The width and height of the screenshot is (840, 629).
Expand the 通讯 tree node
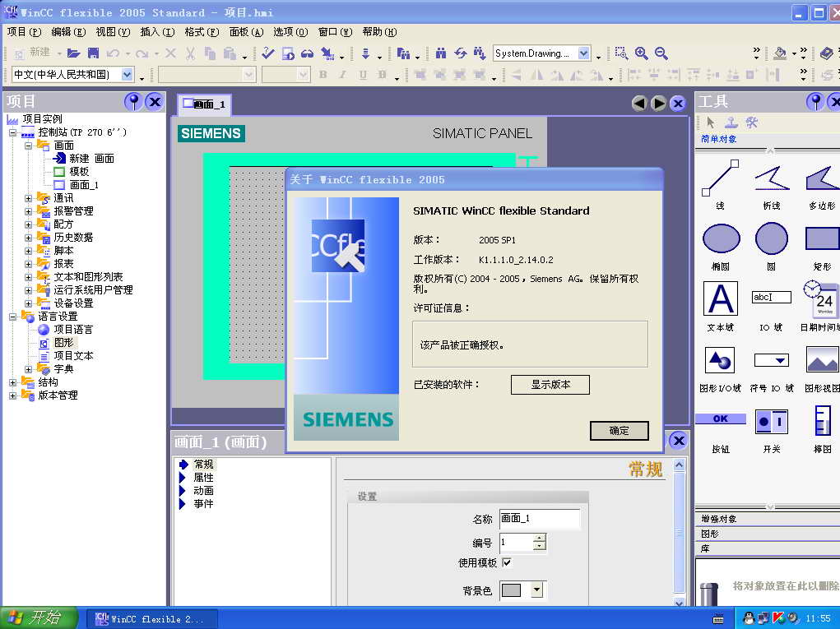tap(29, 198)
